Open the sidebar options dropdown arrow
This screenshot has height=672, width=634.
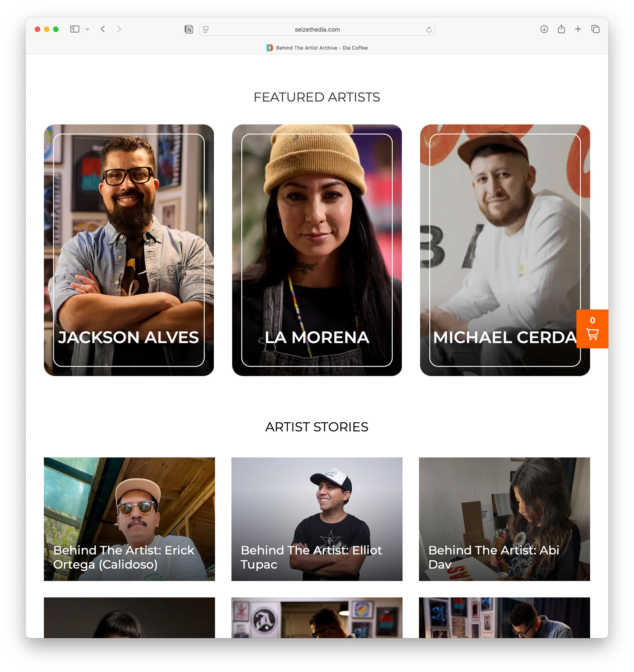click(x=87, y=29)
